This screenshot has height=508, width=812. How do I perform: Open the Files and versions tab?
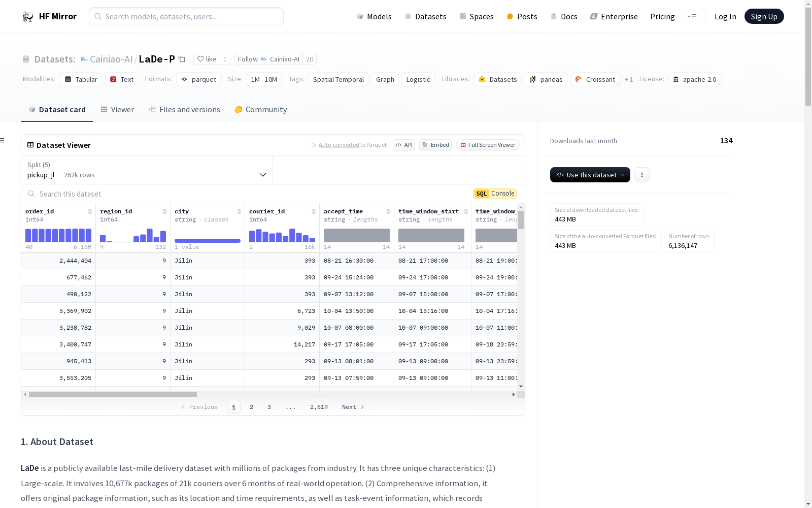(184, 110)
